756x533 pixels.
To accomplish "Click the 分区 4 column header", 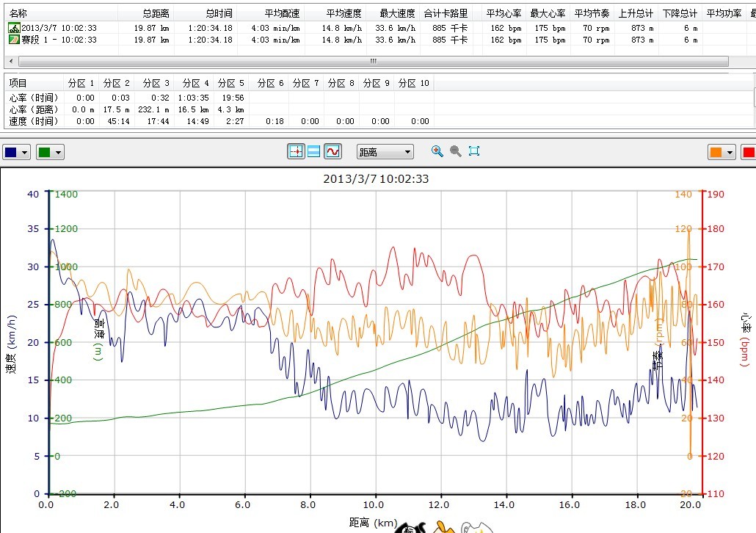I will [196, 83].
